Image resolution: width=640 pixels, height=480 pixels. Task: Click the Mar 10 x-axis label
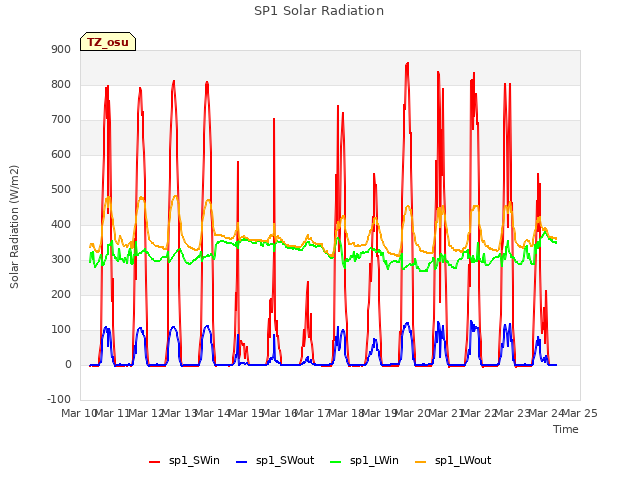[x=79, y=413]
